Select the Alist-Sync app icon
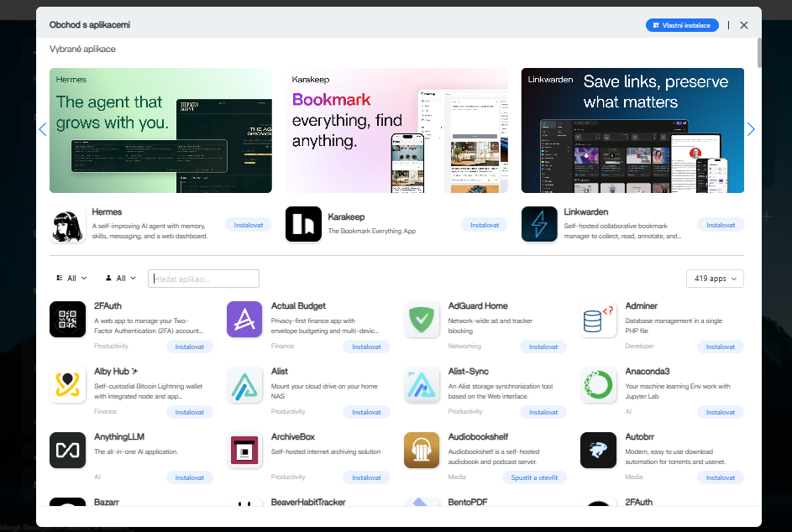Viewport: 792px width, 532px height. 422,384
